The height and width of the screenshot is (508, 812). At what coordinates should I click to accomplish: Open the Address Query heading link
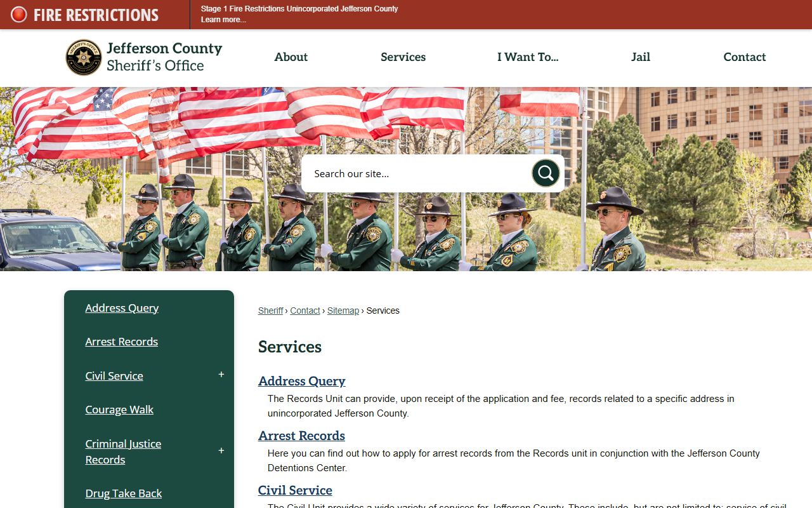coord(302,381)
